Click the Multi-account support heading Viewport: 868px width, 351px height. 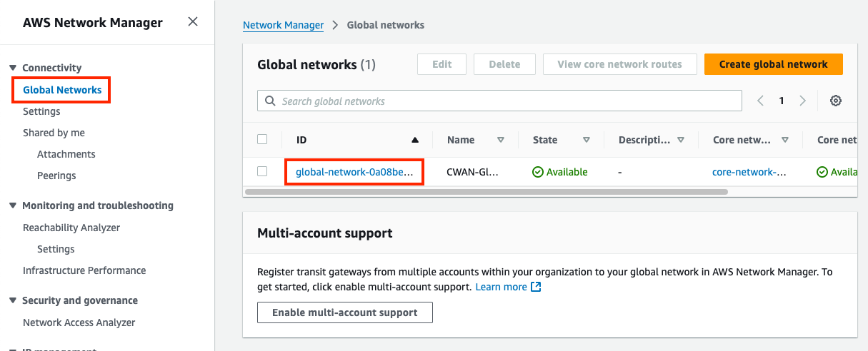click(325, 233)
